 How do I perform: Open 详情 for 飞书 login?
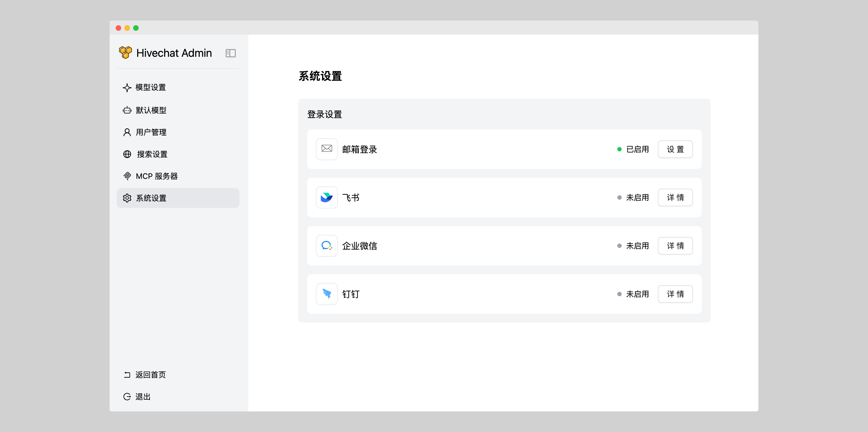[x=675, y=197]
